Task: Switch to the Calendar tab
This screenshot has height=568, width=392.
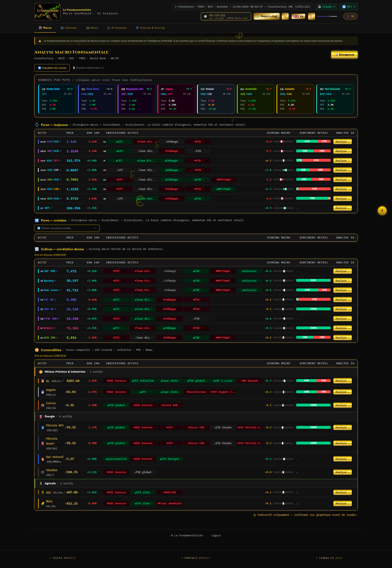Action: [x=69, y=28]
